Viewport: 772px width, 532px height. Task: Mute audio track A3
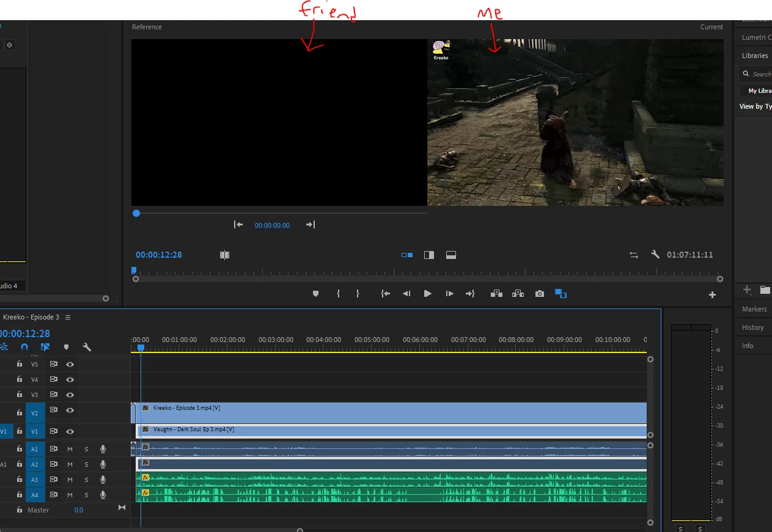[x=70, y=479]
